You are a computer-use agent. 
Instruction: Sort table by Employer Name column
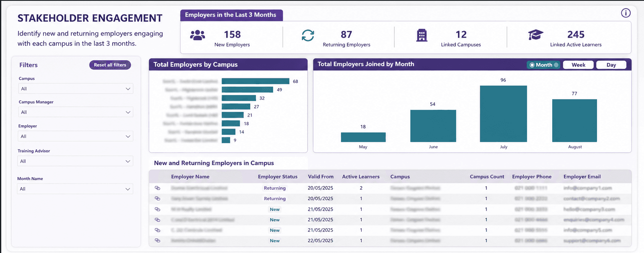click(x=190, y=177)
